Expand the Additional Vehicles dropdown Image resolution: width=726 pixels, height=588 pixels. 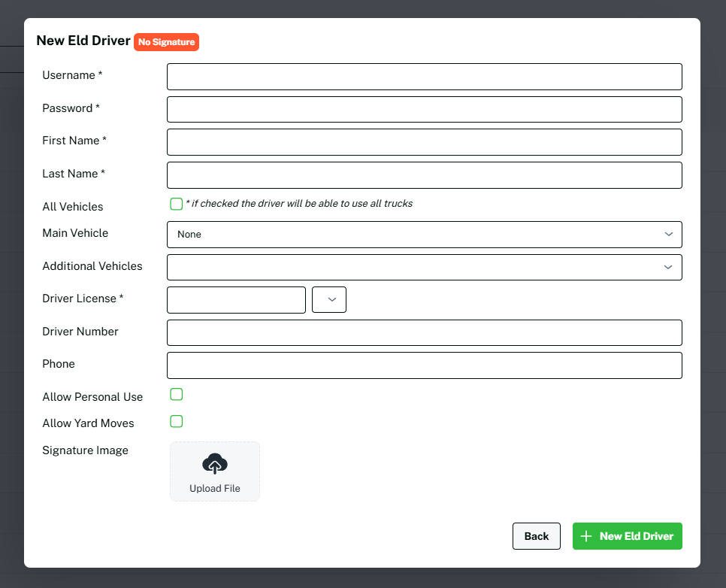(424, 267)
